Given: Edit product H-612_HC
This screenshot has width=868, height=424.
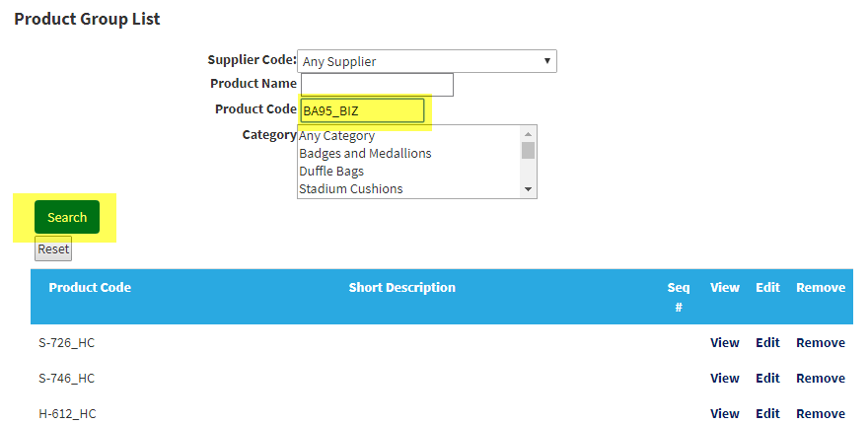Looking at the screenshot, I should click(767, 413).
